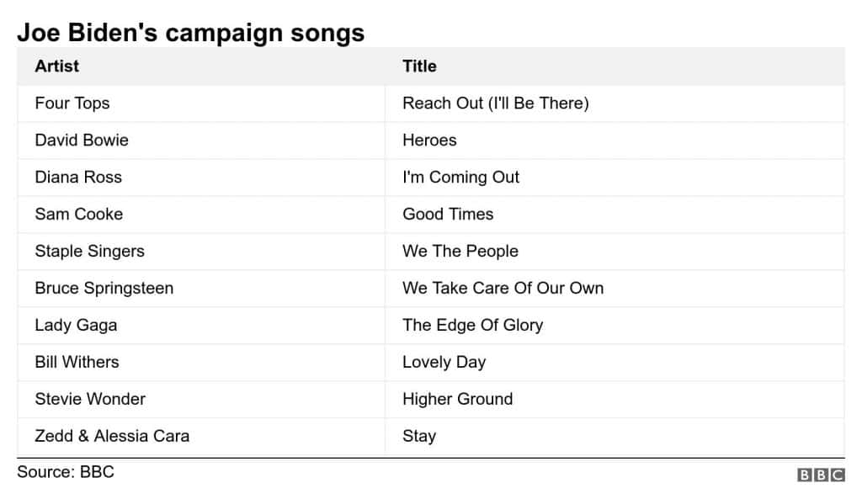The image size is (862, 504).
Task: Click the Heroes song title
Action: coord(429,141)
